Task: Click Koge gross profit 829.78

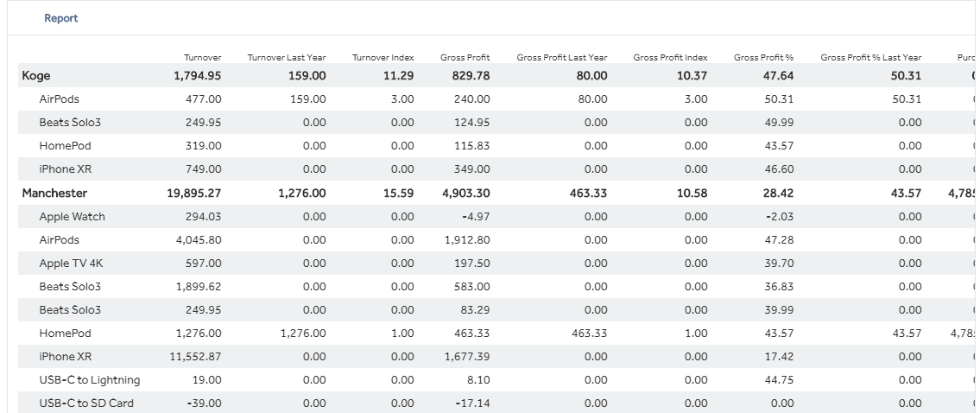Action: [470, 76]
